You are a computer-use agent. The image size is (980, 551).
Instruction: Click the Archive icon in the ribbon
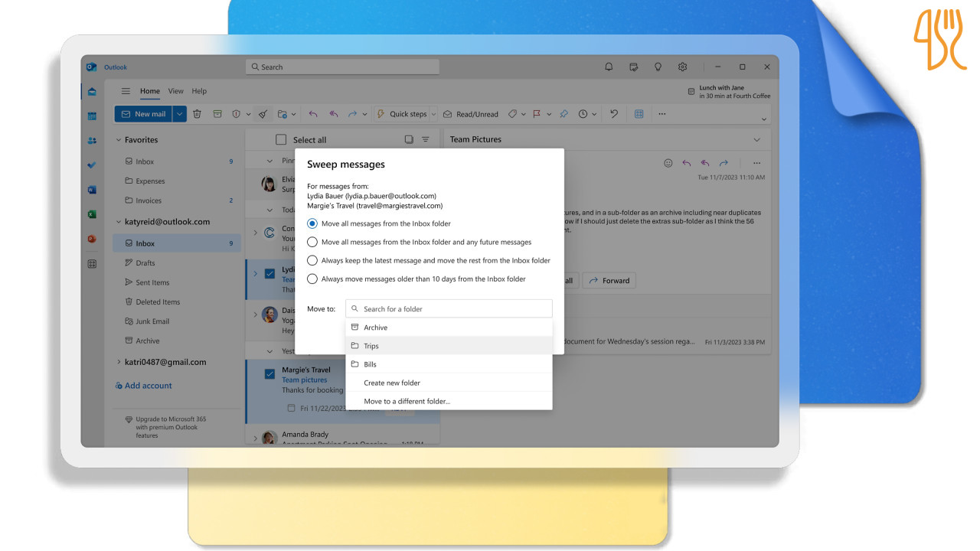coord(217,114)
